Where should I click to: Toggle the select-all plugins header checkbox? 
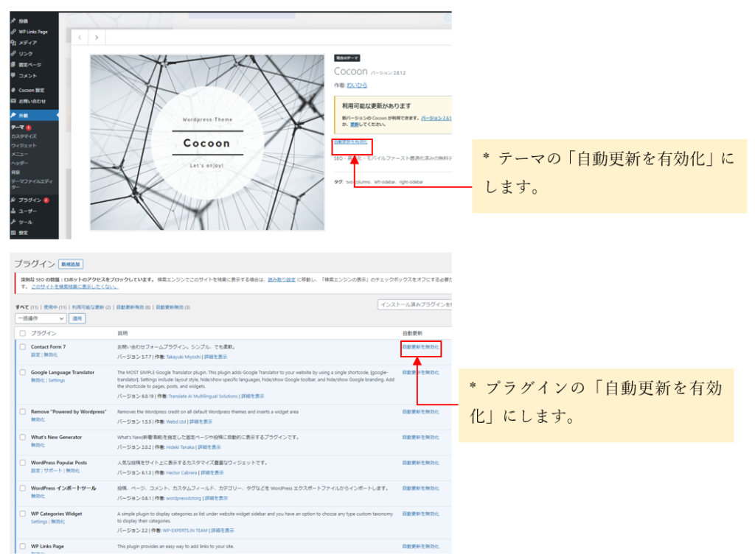(23, 333)
